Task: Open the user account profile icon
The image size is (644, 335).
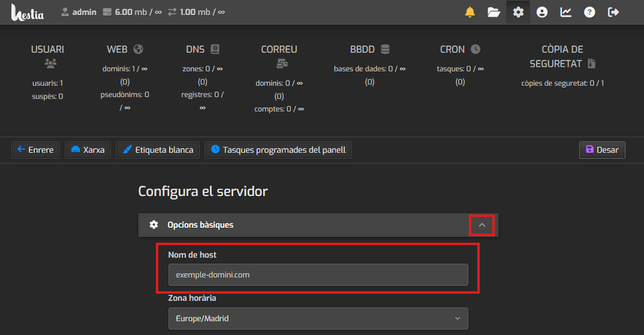Action: pos(542,12)
